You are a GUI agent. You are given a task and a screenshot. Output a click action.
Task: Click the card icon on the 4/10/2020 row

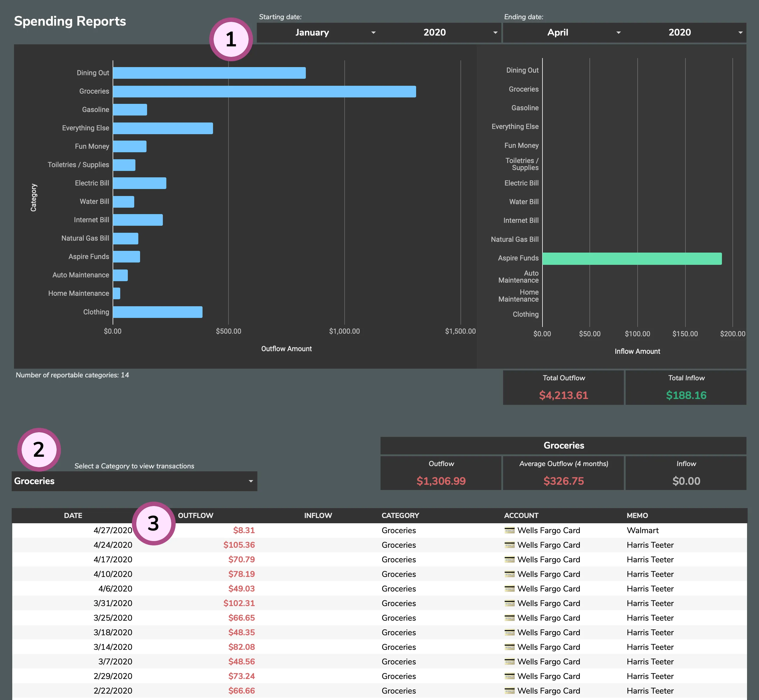click(x=510, y=574)
